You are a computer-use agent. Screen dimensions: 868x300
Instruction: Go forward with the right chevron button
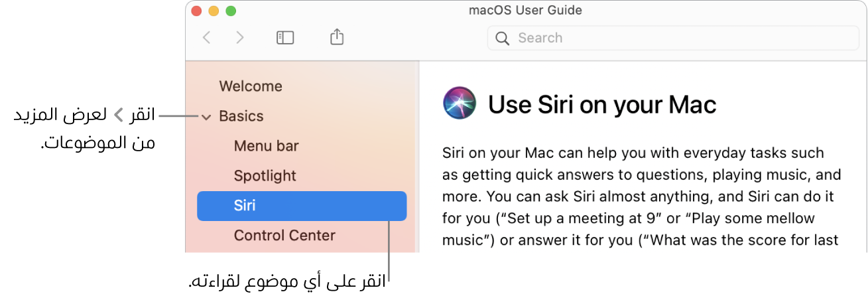click(240, 38)
